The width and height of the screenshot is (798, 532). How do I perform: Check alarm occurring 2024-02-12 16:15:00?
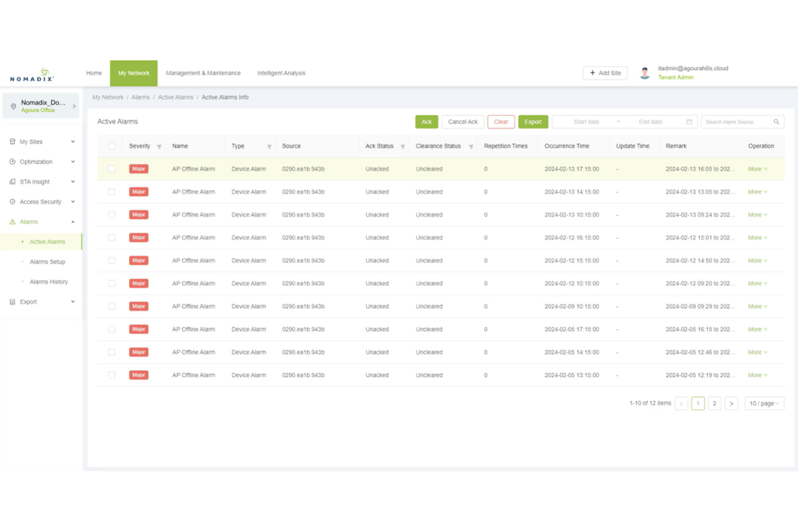pos(112,238)
